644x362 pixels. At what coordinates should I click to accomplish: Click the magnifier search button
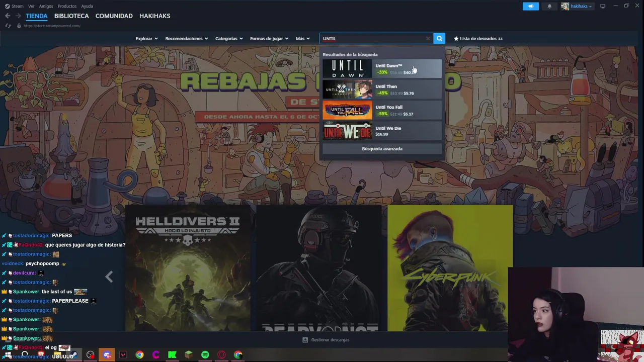(x=439, y=38)
